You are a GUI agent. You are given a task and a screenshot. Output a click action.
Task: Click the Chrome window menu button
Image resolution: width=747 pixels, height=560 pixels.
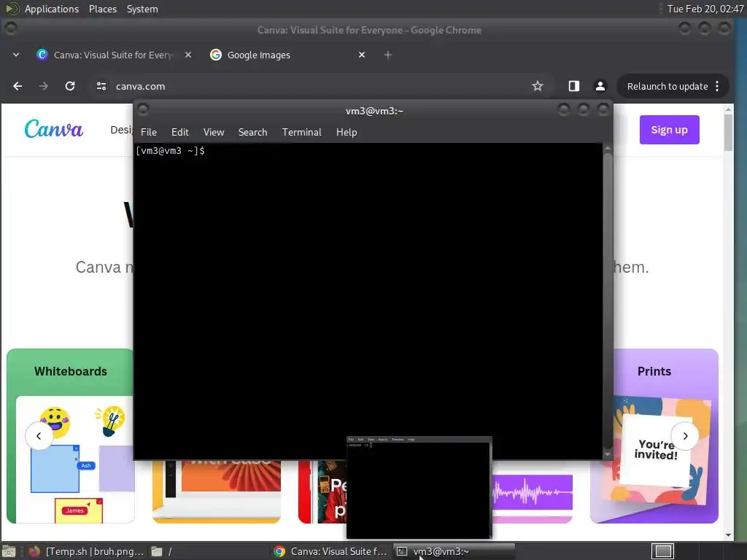10,28
